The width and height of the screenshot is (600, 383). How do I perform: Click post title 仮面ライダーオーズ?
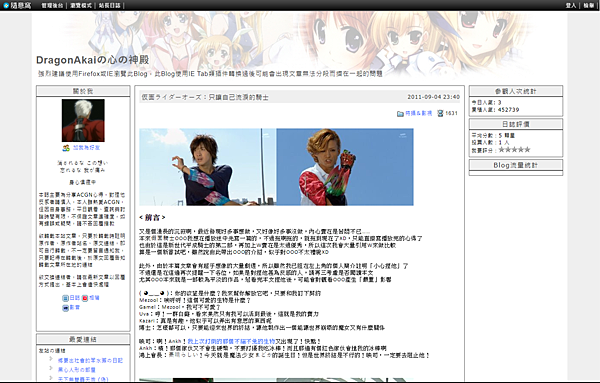tap(205, 97)
